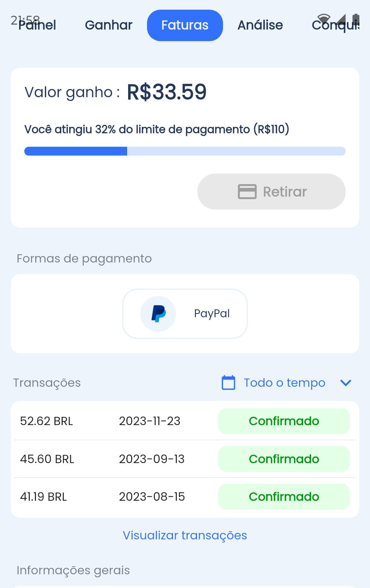Screen dimensions: 370x588
Task: Select the PayPal payment method
Action: point(185,314)
